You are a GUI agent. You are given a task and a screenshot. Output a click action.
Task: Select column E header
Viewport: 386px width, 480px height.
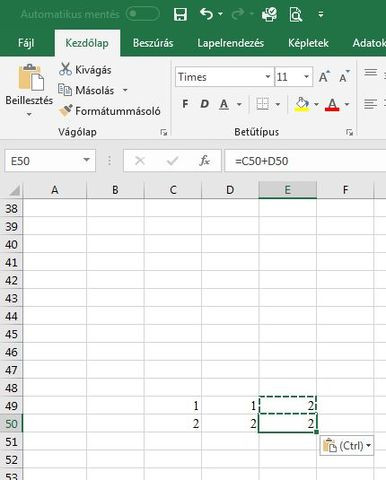pyautogui.click(x=287, y=190)
